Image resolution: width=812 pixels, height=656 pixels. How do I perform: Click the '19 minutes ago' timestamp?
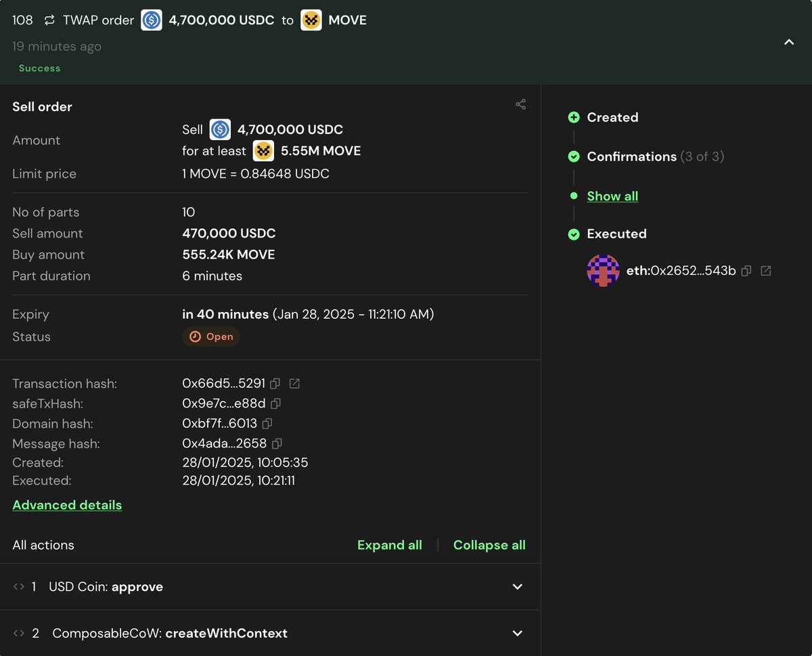57,47
